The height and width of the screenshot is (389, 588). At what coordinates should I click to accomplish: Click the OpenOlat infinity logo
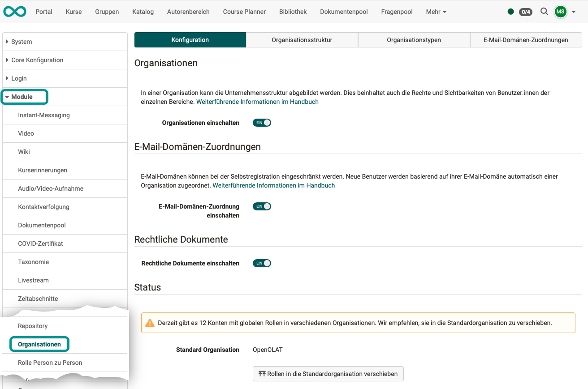click(14, 11)
